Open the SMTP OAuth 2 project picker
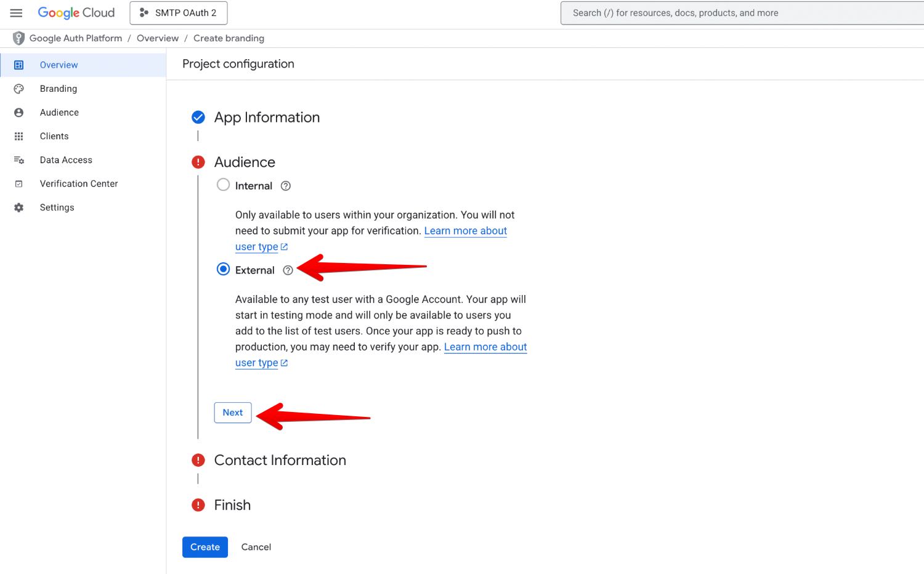The image size is (924, 574). [179, 13]
